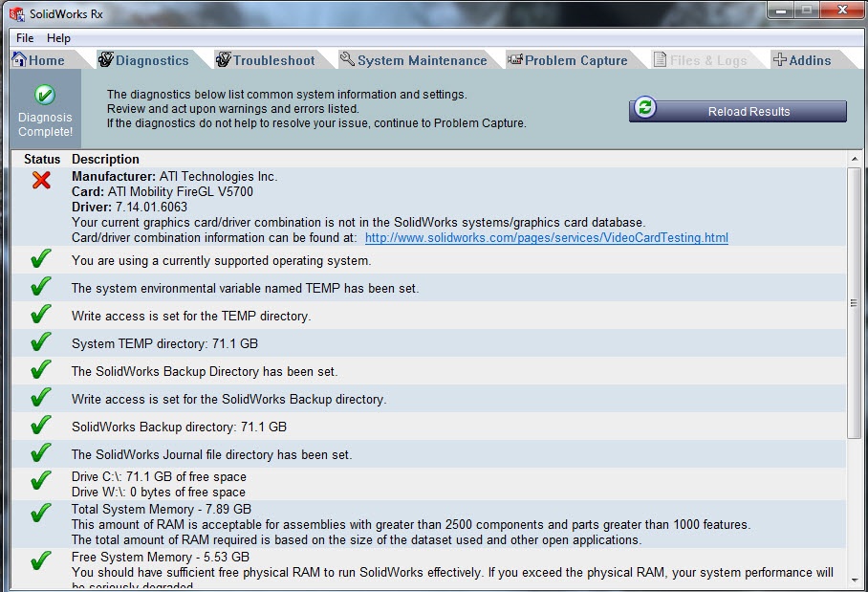This screenshot has height=592, width=868.
Task: Click the Status column header
Action: [42, 159]
